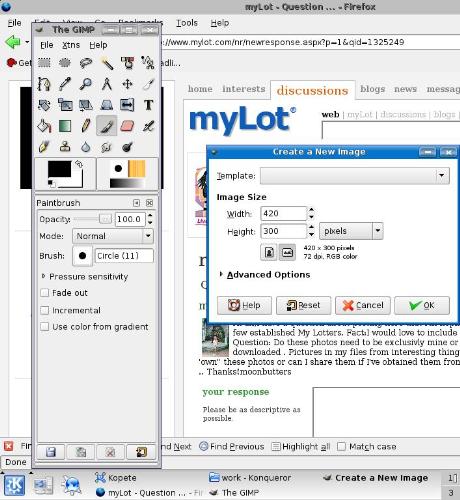Click Help button in New Image dialog
The width and height of the screenshot is (460, 500).
[x=244, y=305]
